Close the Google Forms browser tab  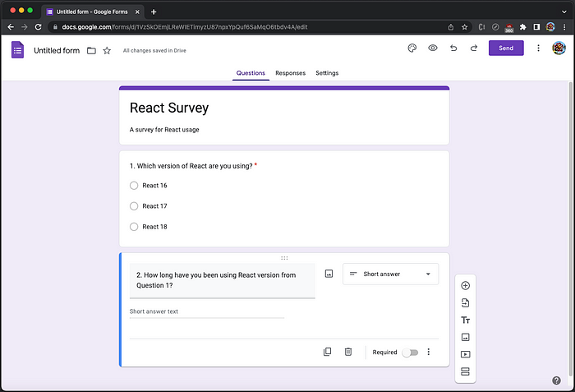pos(137,12)
